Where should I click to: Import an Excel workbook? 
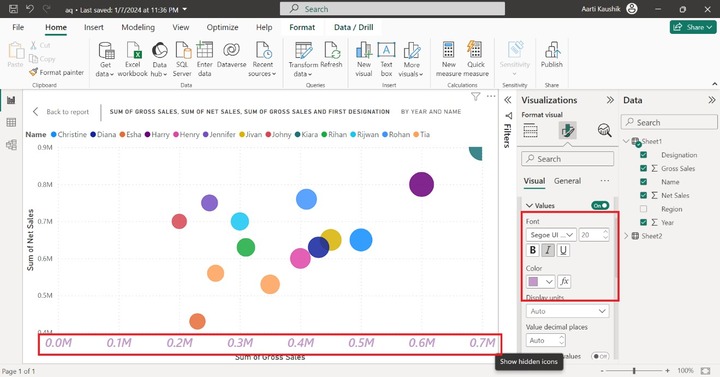coord(133,60)
